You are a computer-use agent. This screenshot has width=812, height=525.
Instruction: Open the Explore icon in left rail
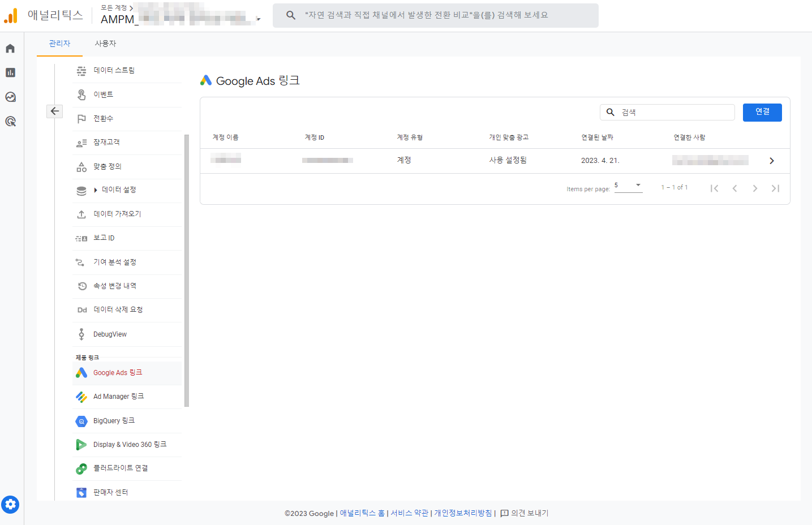point(10,97)
